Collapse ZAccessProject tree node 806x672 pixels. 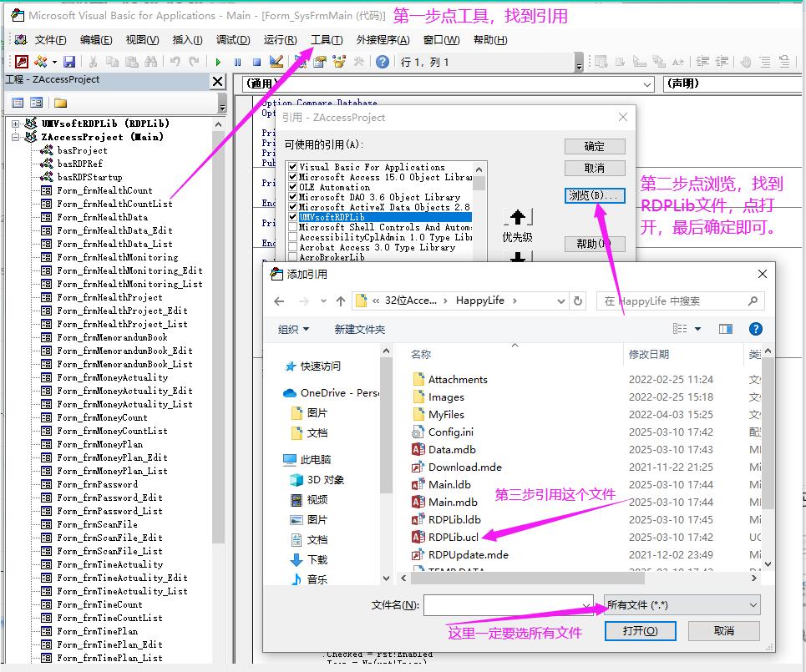15,137
